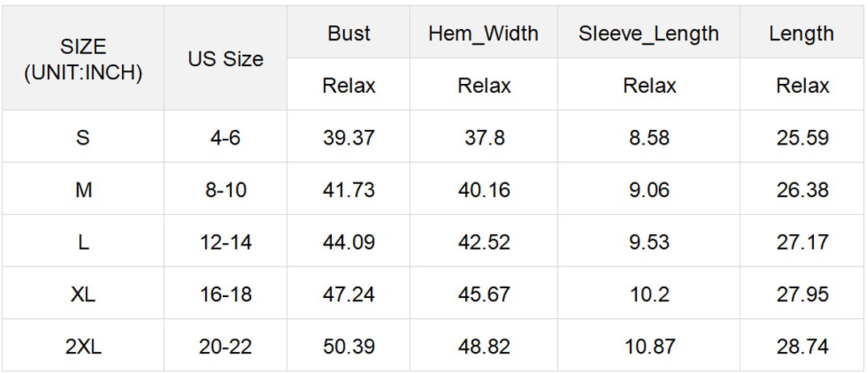
Task: Click US size 4-6 cell
Action: tap(225, 137)
